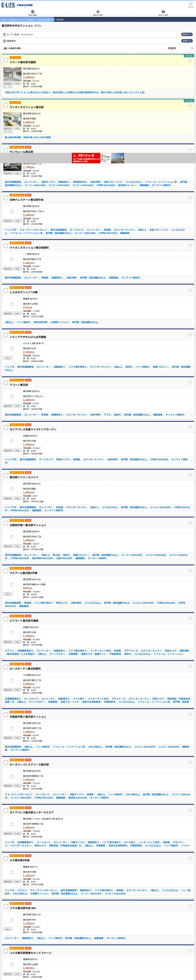Select the 春日部ファミールハイツ checkbox

pyautogui.click(x=6, y=475)
